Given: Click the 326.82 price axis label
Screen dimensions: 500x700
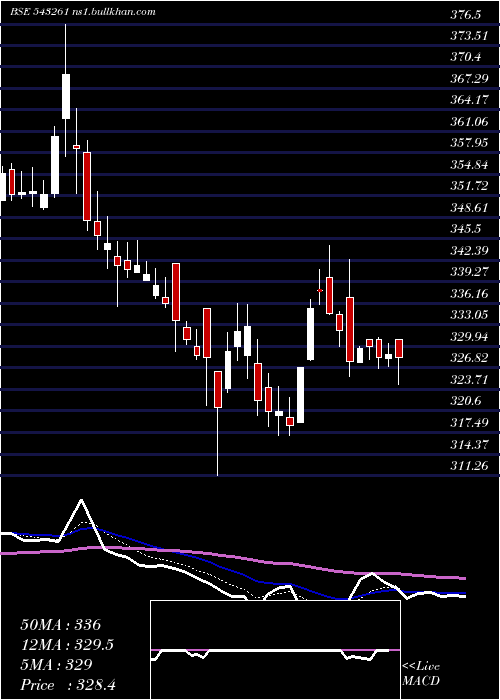Looking at the screenshot, I should [469, 358].
